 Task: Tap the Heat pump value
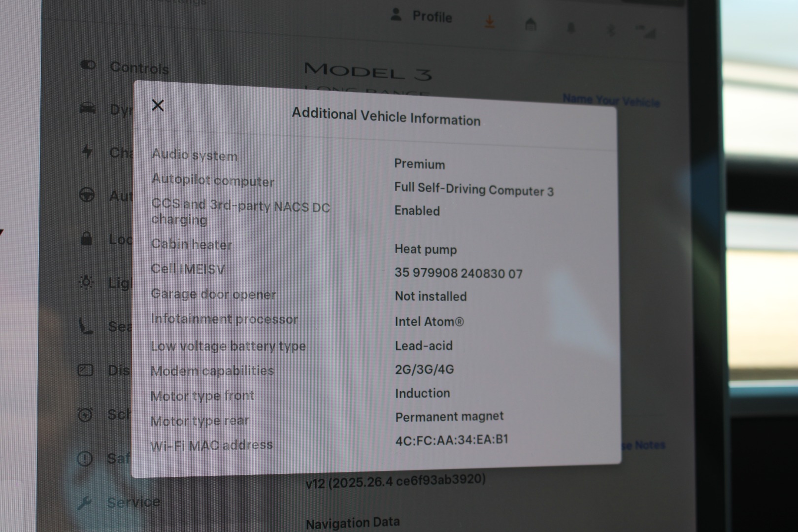point(426,249)
